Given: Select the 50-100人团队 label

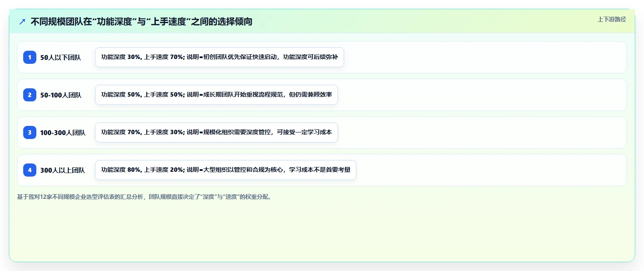Looking at the screenshot, I should point(61,95).
